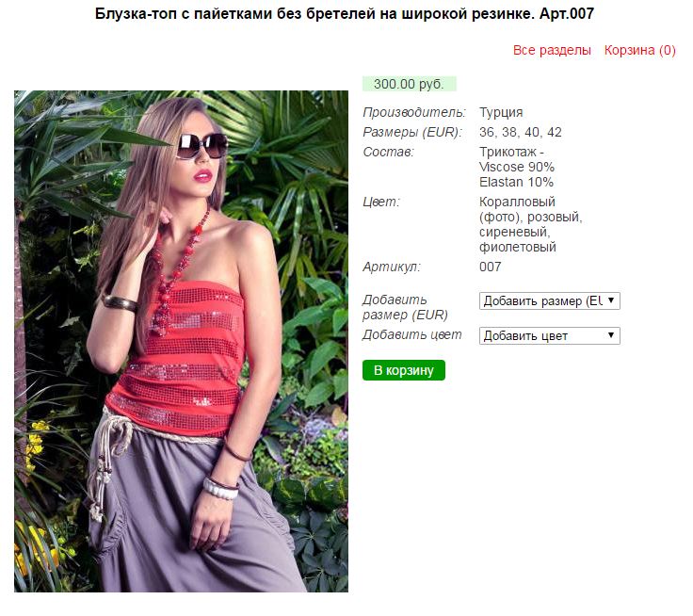Viewport: 693px width, 616px height.
Task: Click the Производитель label
Action: tap(414, 112)
